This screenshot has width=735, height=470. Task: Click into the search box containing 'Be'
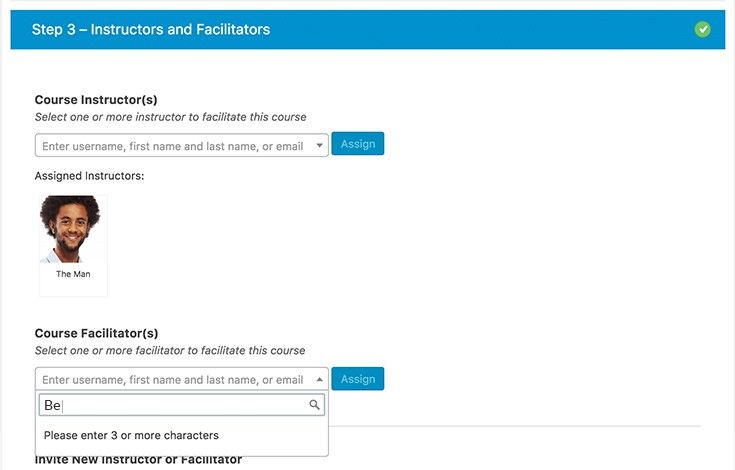pyautogui.click(x=181, y=405)
